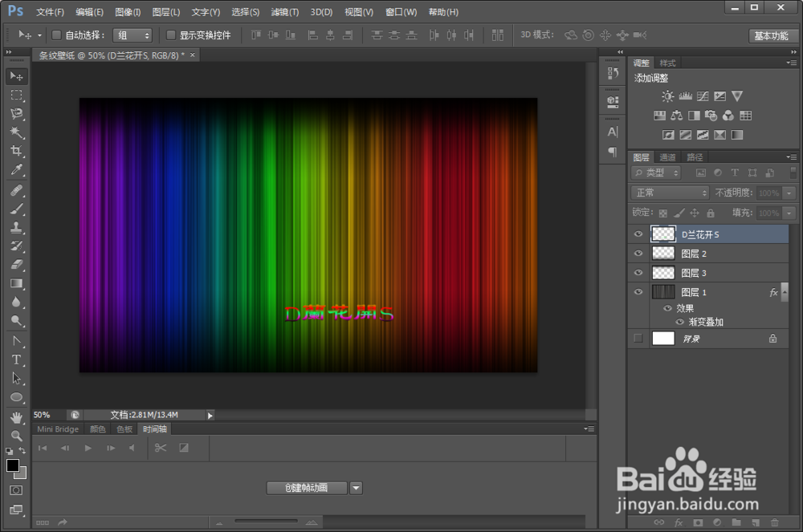Open the 填充 fill dropdown arrow
803x532 pixels.
[789, 213]
